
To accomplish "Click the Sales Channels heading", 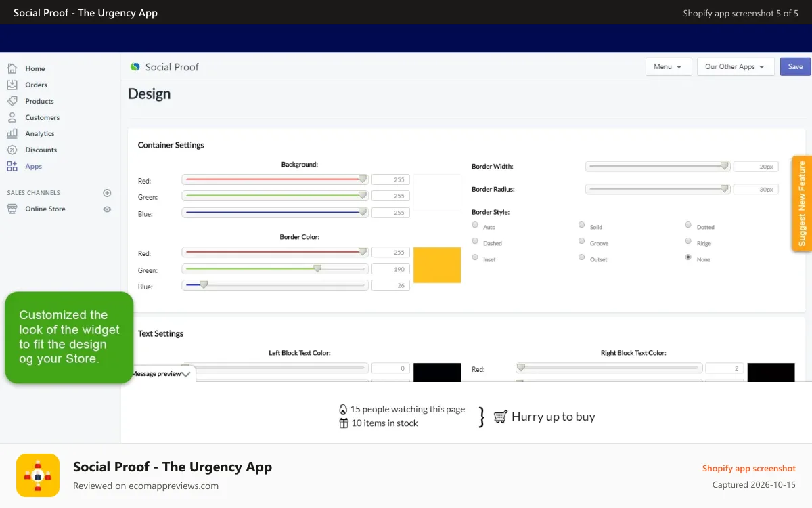I will coord(33,193).
